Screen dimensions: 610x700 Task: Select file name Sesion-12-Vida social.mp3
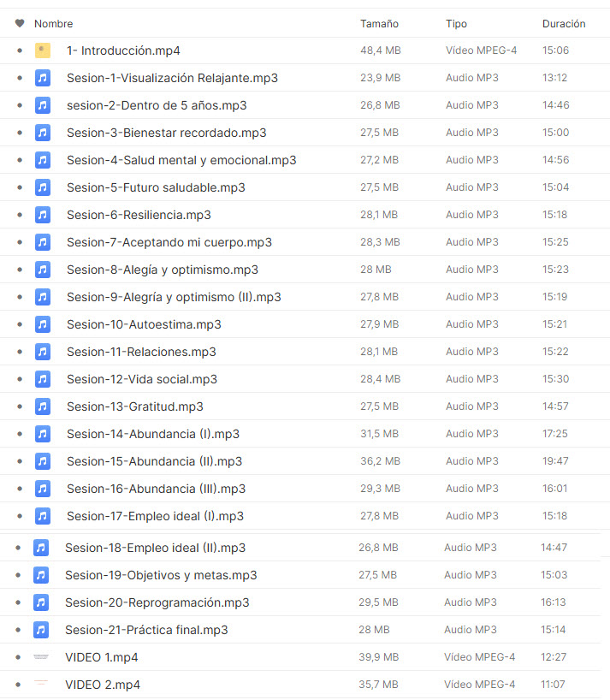tap(142, 379)
